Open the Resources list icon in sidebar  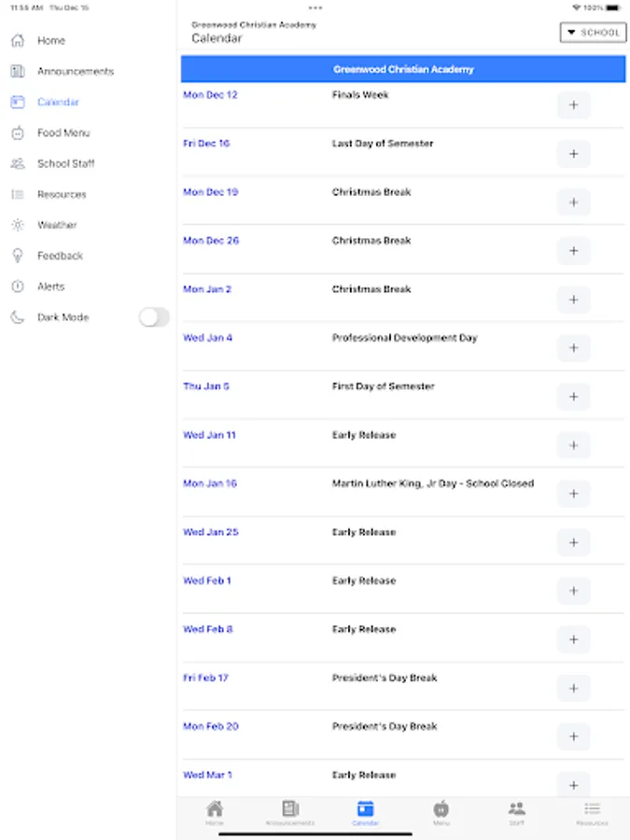[18, 194]
